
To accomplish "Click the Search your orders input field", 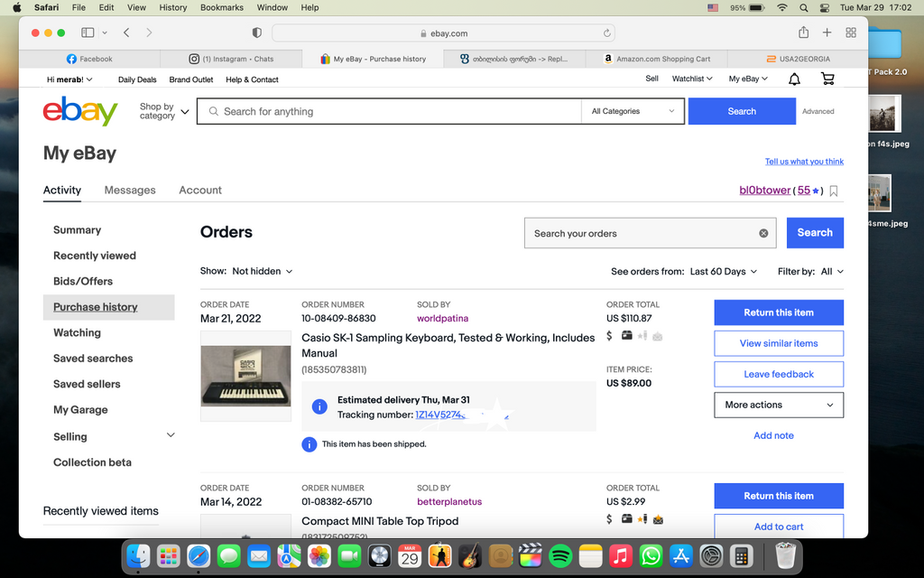I will [x=650, y=233].
